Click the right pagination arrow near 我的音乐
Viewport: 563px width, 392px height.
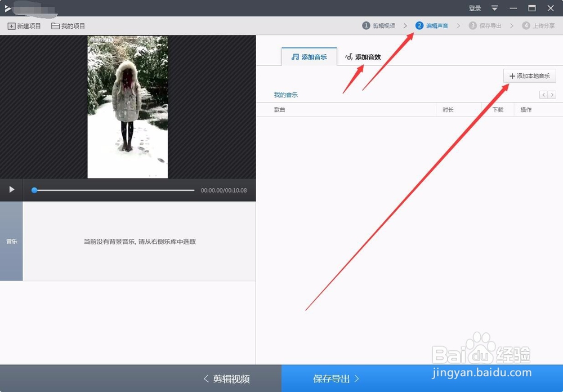pyautogui.click(x=552, y=95)
